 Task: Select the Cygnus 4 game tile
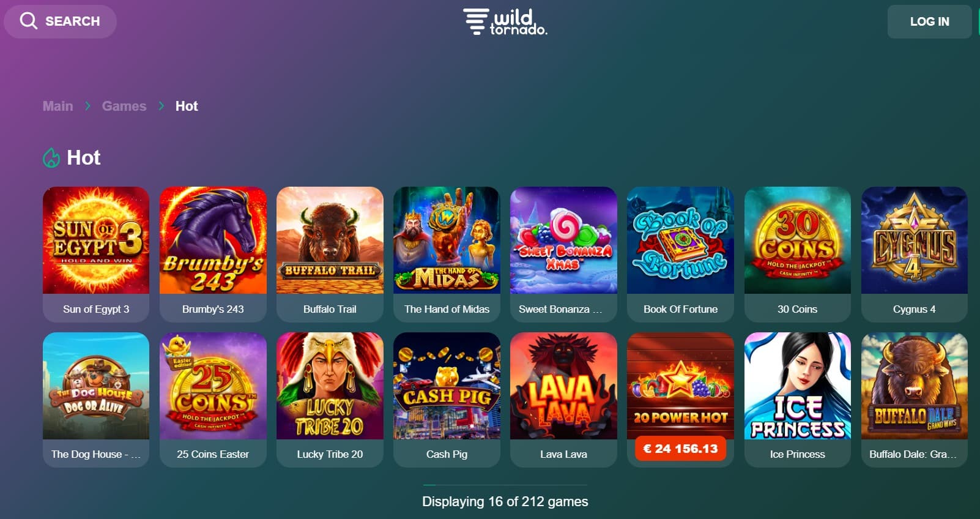click(914, 254)
